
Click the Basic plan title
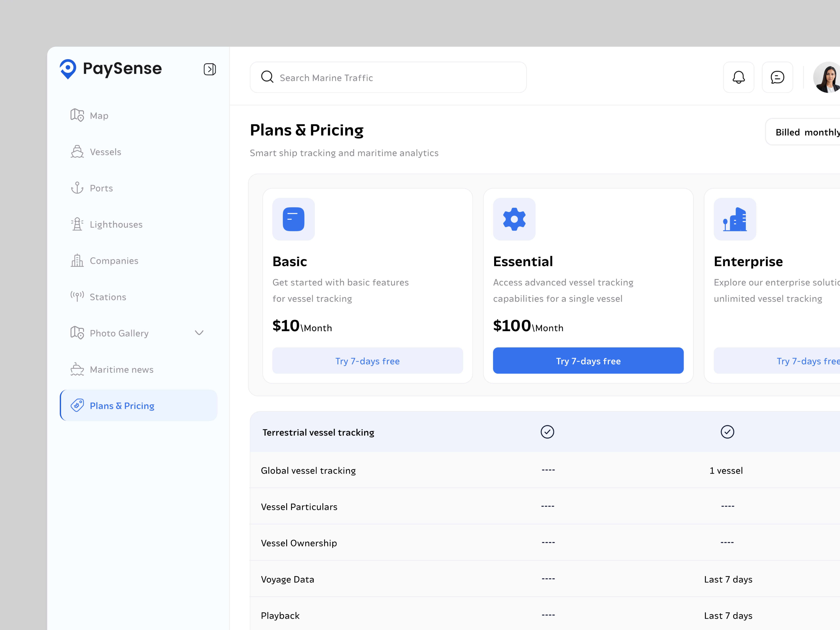click(290, 261)
